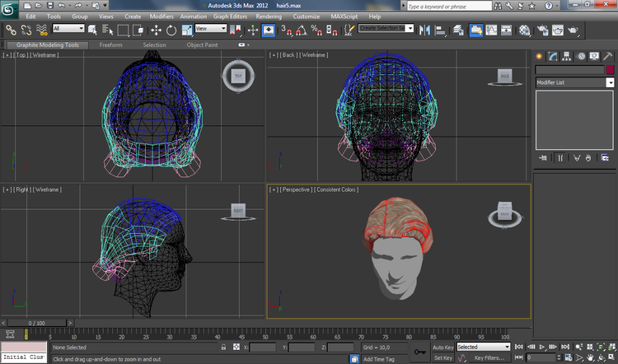Open the Create command panel tab
618x364 pixels.
(x=539, y=56)
